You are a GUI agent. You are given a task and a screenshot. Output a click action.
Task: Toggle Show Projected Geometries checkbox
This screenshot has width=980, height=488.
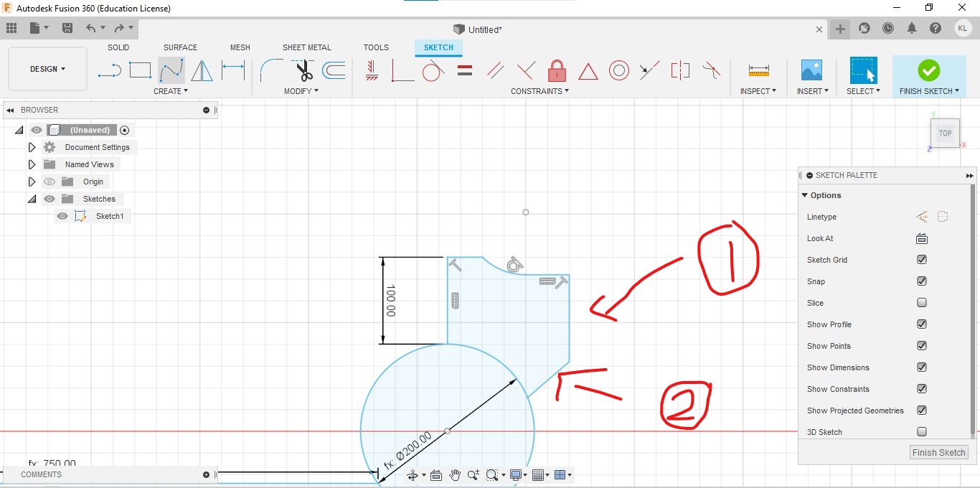pyautogui.click(x=922, y=410)
